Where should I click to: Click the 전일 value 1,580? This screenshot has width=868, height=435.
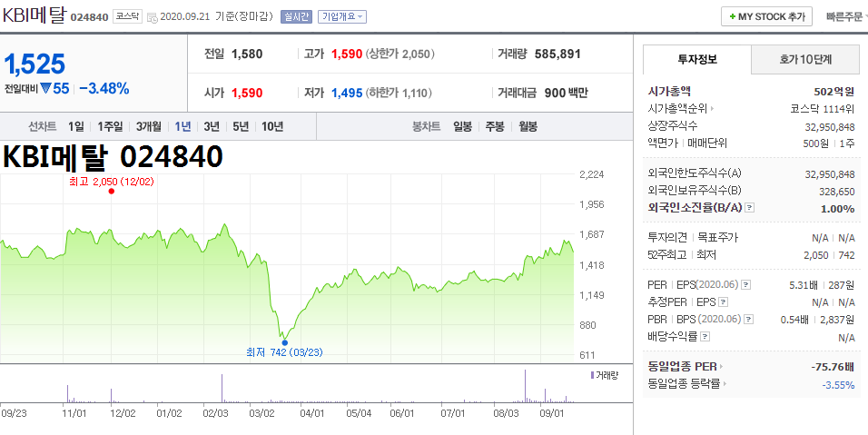coord(247,54)
